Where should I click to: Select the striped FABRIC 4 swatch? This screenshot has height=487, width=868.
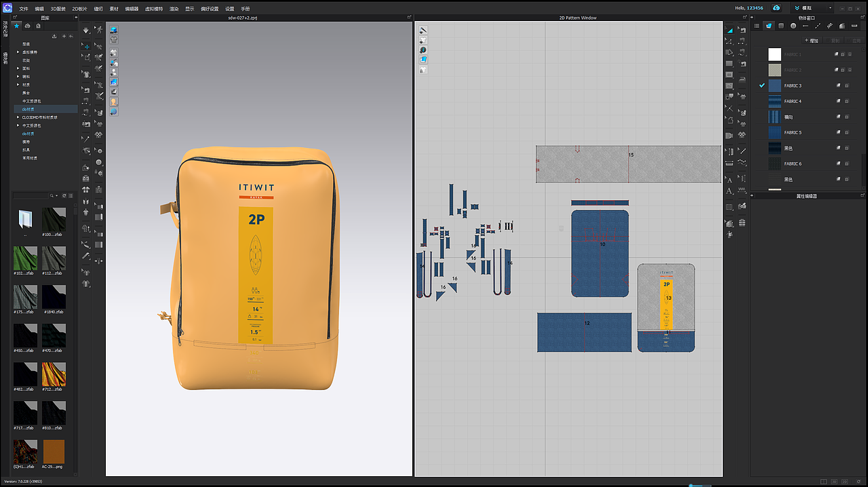click(x=774, y=101)
